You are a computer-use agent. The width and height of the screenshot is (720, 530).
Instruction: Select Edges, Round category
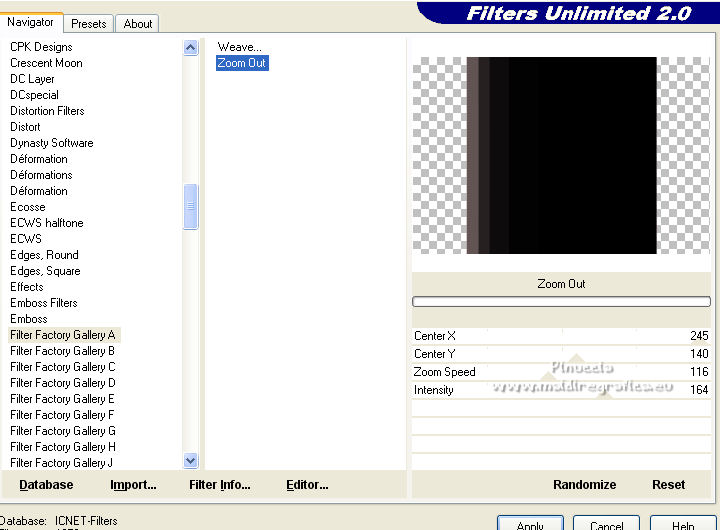(x=45, y=255)
